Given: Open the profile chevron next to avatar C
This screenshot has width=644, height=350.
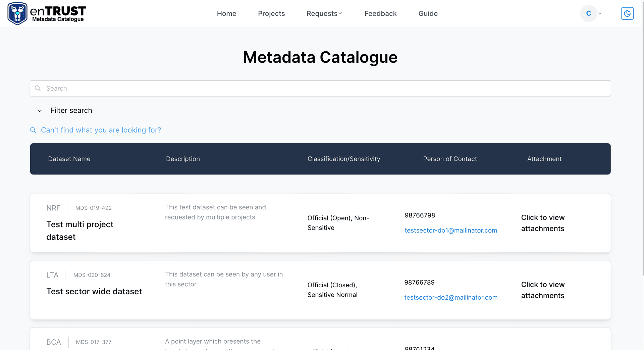Looking at the screenshot, I should pos(599,13).
